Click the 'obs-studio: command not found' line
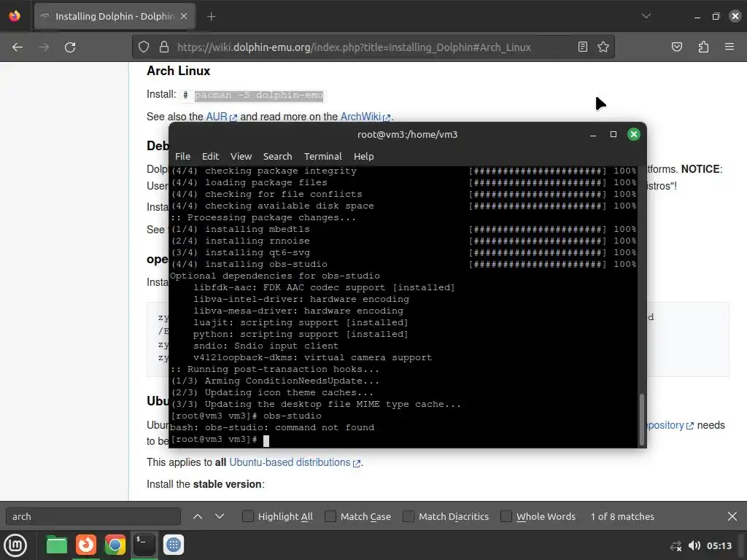The width and height of the screenshot is (747, 560). [272, 427]
